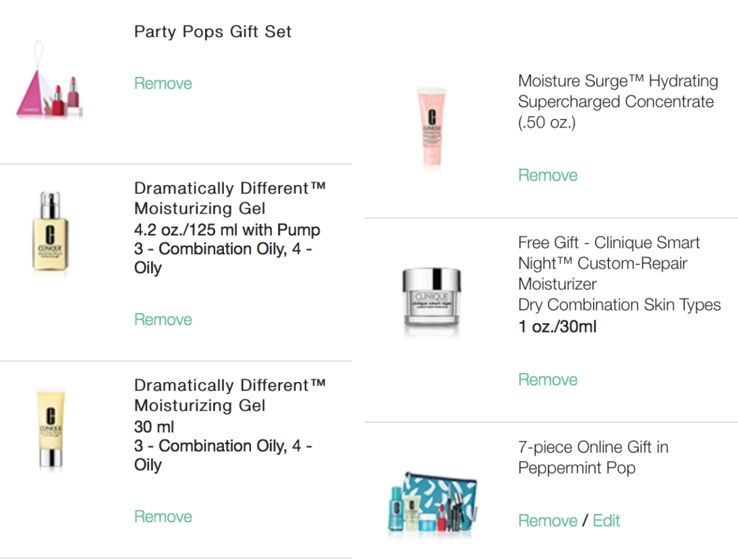The width and height of the screenshot is (738, 560).
Task: Edit the 7-piece Online Gift
Action: (606, 521)
